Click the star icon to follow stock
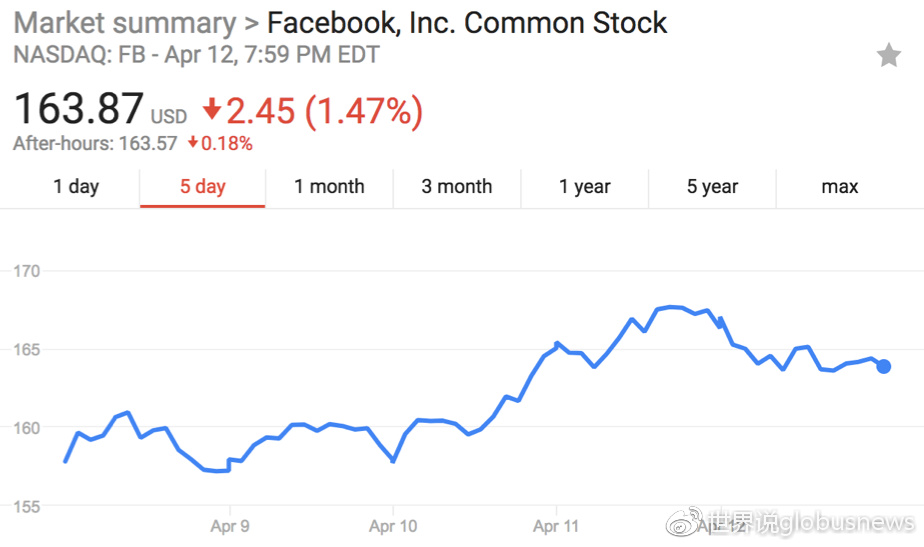The width and height of the screenshot is (924, 547). click(x=888, y=56)
